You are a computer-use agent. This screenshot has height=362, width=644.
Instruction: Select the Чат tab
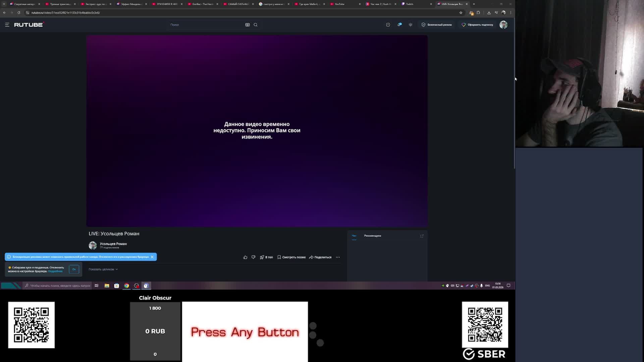click(x=354, y=236)
